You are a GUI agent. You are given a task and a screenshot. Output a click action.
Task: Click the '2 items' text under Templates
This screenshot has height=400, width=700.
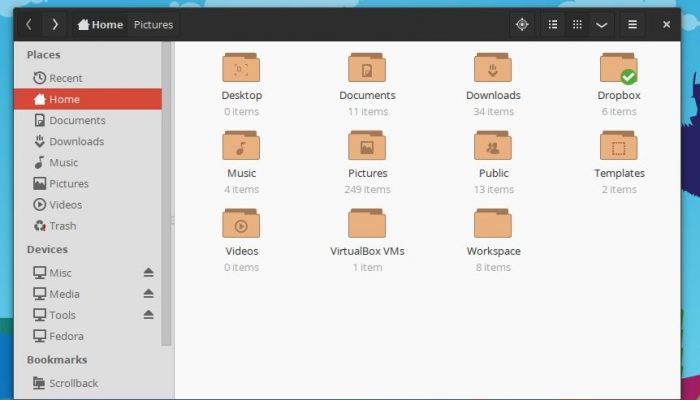coord(619,189)
